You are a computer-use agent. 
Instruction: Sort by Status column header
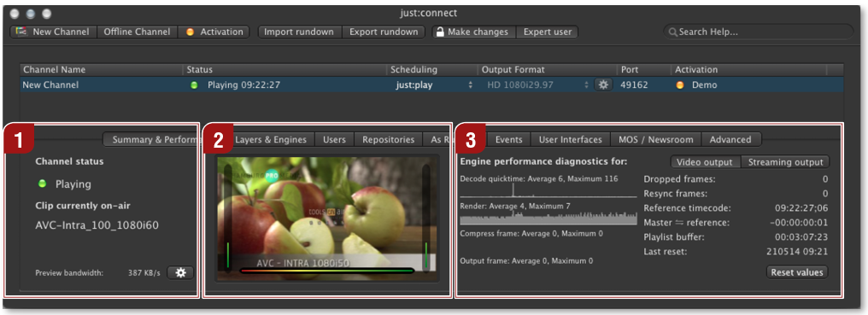pos(285,70)
